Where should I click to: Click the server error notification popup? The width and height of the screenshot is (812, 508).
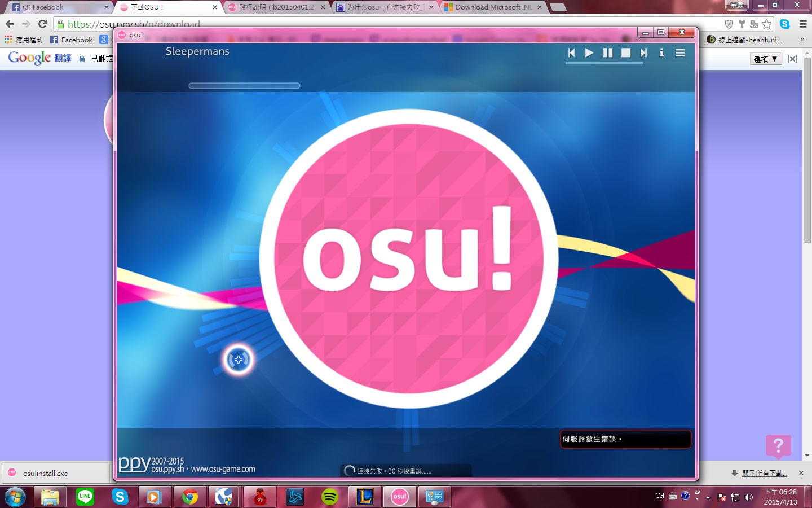click(x=625, y=439)
